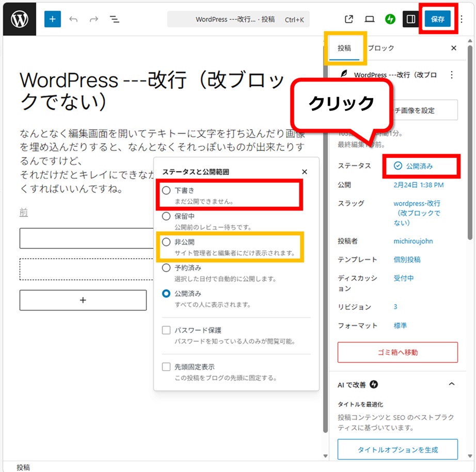Toggle the settings sidebar panel icon

point(411,19)
